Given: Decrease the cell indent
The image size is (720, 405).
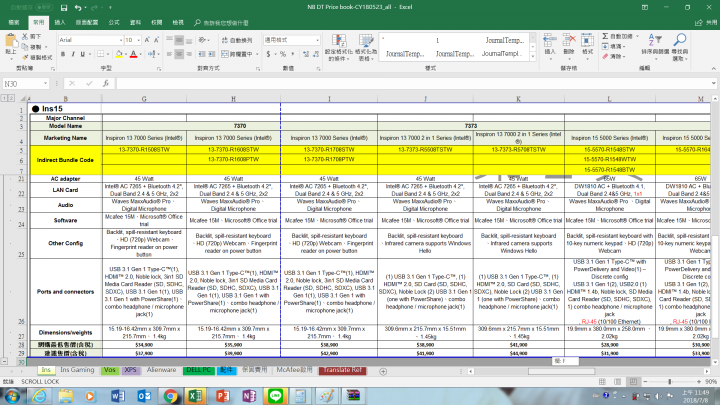Looking at the screenshot, I should click(x=202, y=54).
